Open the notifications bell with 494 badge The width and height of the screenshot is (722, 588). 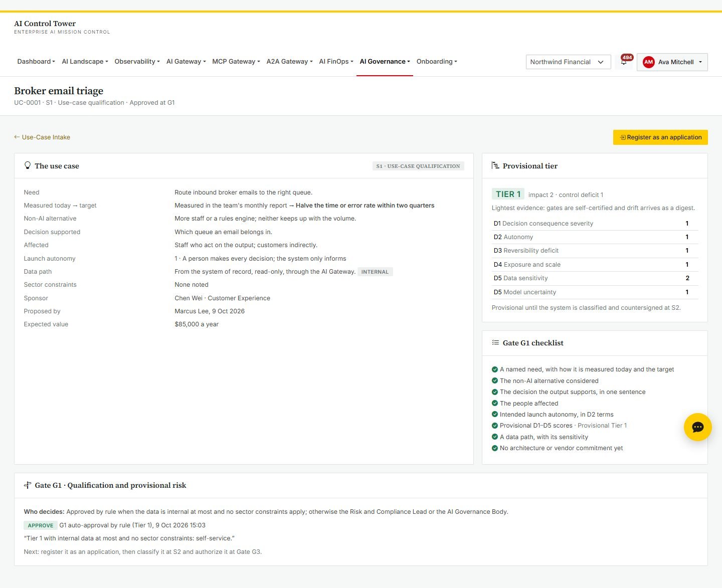(x=624, y=62)
